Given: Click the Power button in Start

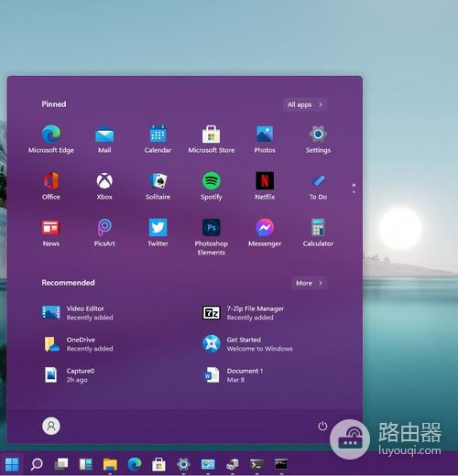Looking at the screenshot, I should (322, 426).
